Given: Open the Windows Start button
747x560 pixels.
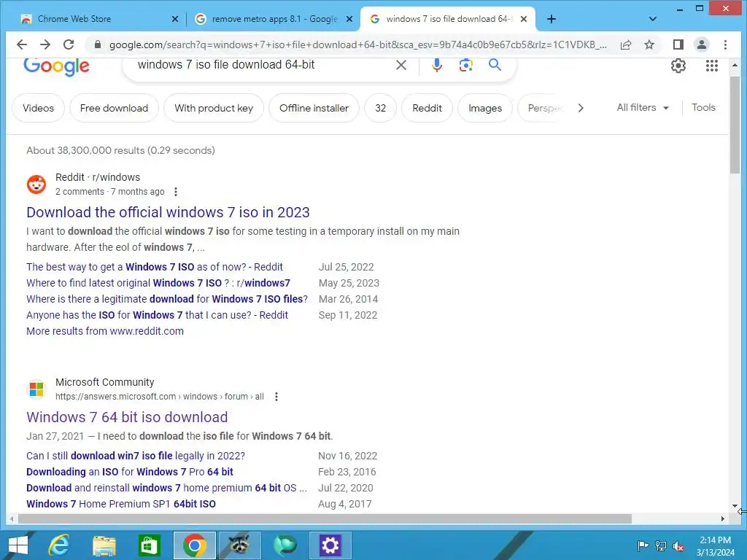Looking at the screenshot, I should pos(18,545).
